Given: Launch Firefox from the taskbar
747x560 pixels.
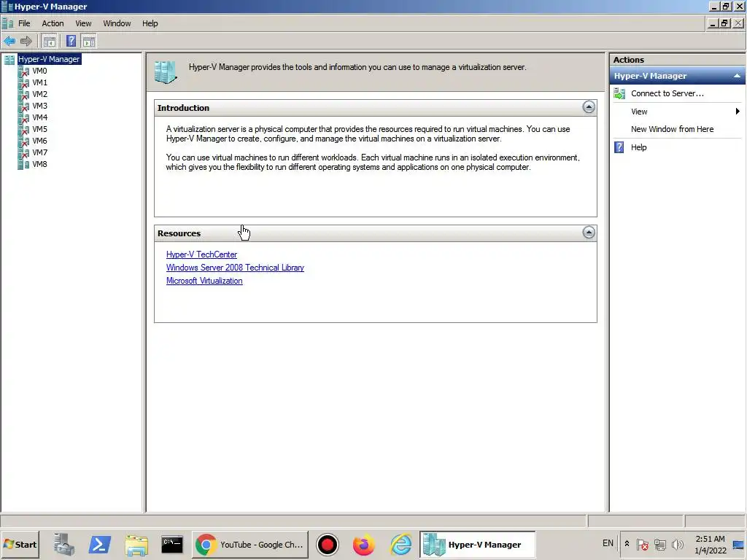Looking at the screenshot, I should pyautogui.click(x=363, y=545).
